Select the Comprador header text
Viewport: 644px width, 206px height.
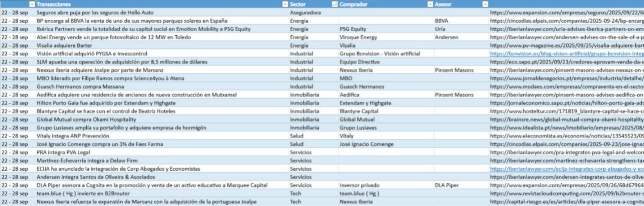click(x=353, y=4)
